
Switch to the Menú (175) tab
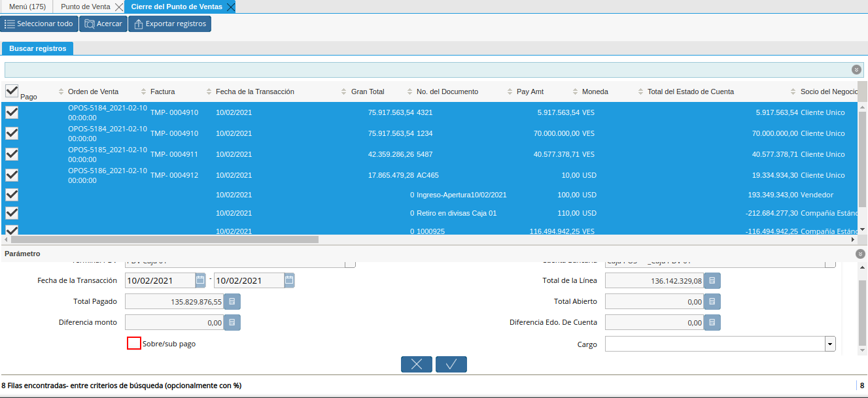(27, 7)
